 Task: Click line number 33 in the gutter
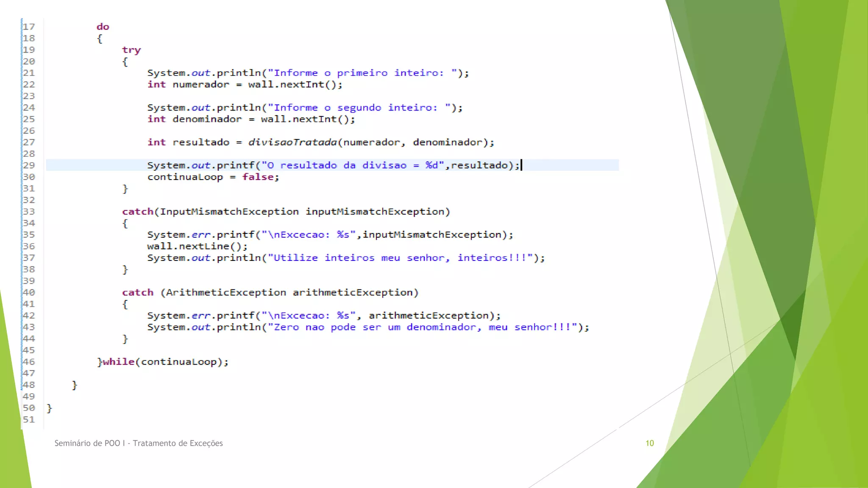tap(29, 212)
